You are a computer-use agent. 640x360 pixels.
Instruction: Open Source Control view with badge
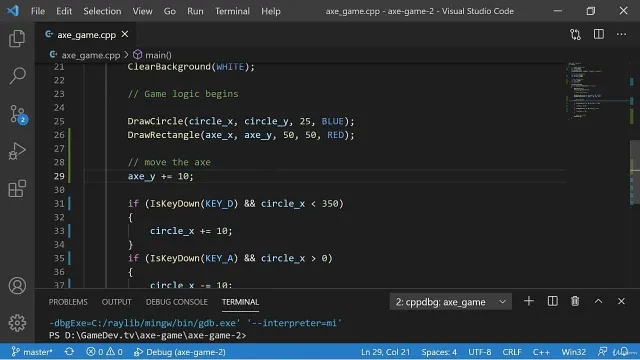click(x=18, y=114)
